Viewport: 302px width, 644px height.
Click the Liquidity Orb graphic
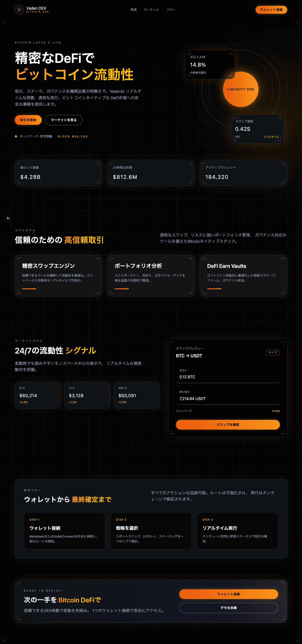point(240,89)
